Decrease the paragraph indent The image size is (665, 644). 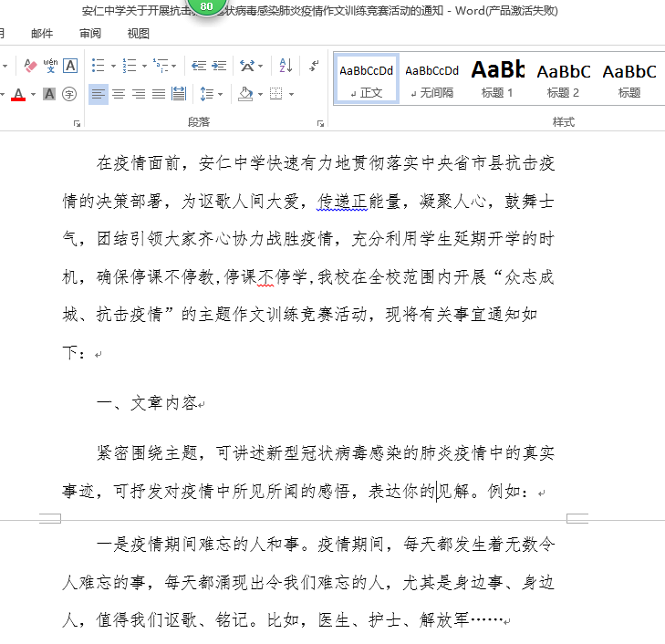(x=198, y=66)
